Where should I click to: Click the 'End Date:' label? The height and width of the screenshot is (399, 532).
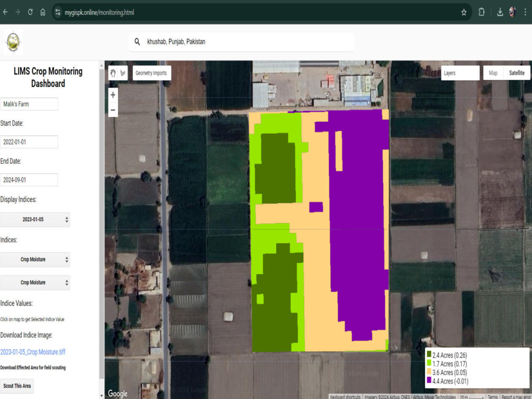pyautogui.click(x=11, y=161)
